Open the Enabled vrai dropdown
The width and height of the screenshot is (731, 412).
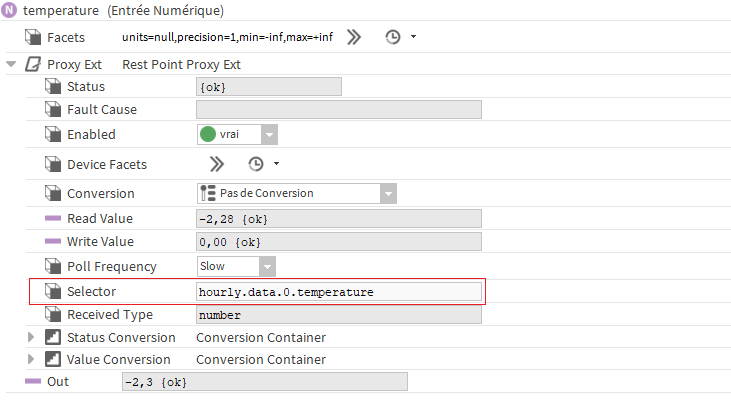(269, 134)
